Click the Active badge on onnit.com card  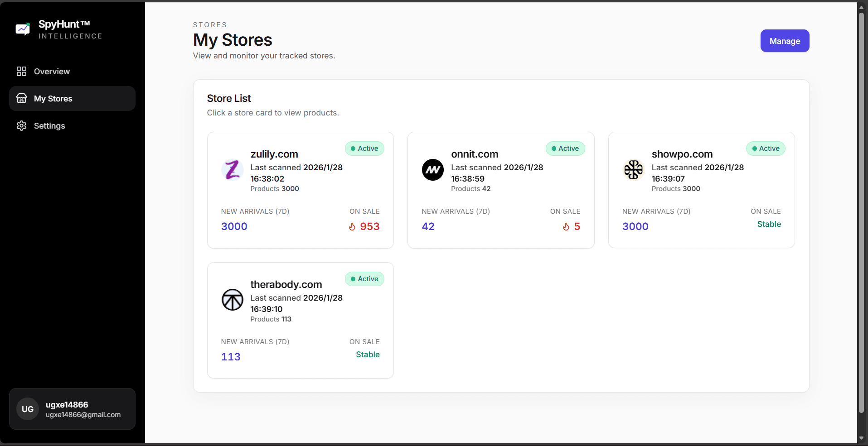point(565,148)
